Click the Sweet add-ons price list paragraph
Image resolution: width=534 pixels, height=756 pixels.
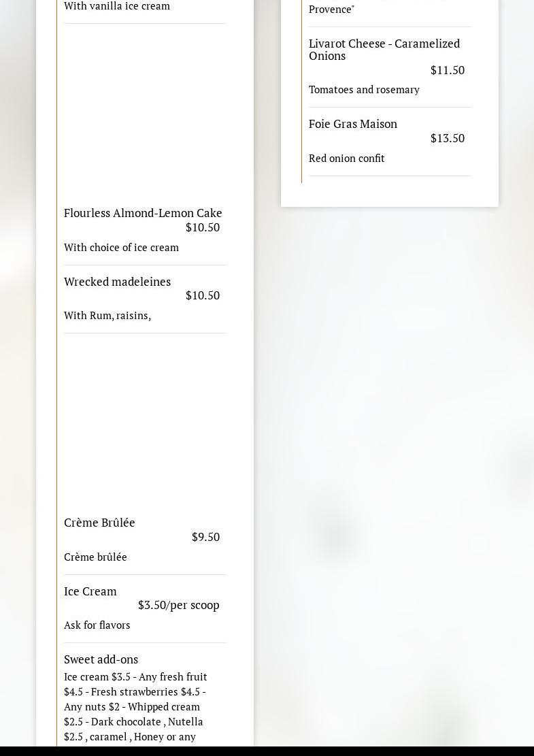(136, 706)
